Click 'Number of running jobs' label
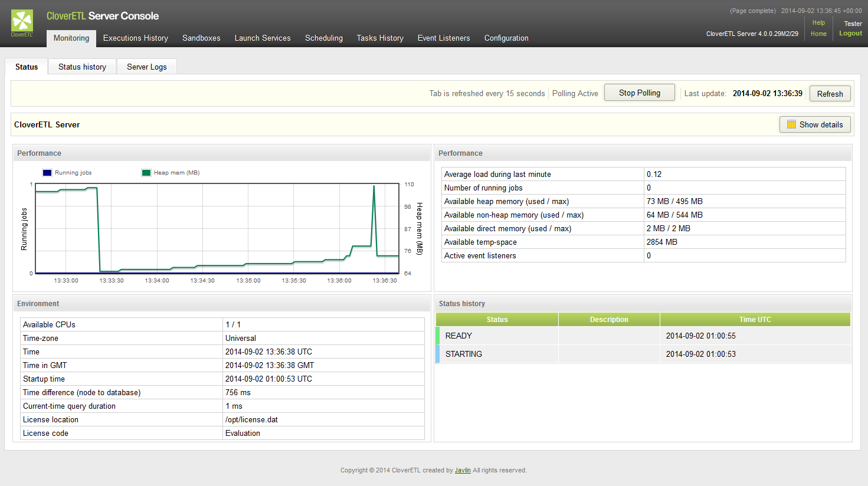Screen dimensions: 868x486 pos(483,188)
